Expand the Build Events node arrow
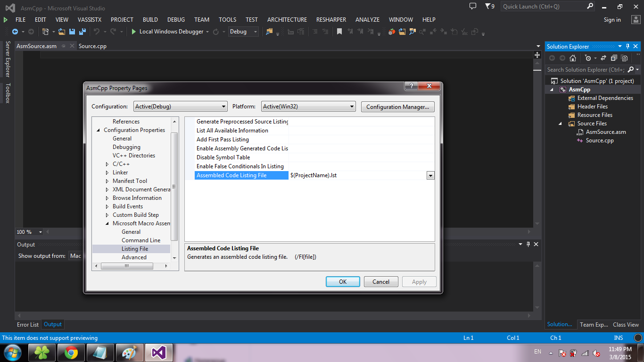 pyautogui.click(x=107, y=206)
